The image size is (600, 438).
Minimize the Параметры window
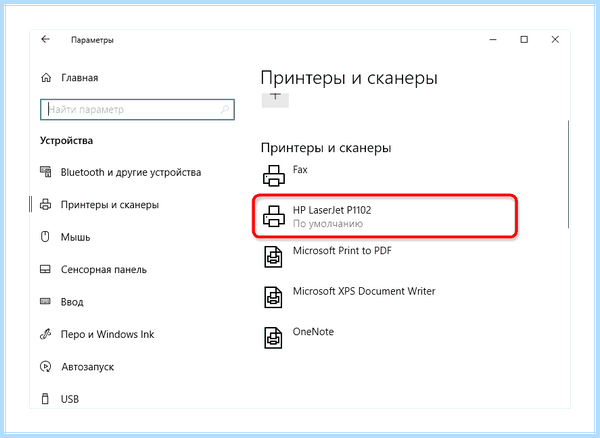pyautogui.click(x=493, y=39)
